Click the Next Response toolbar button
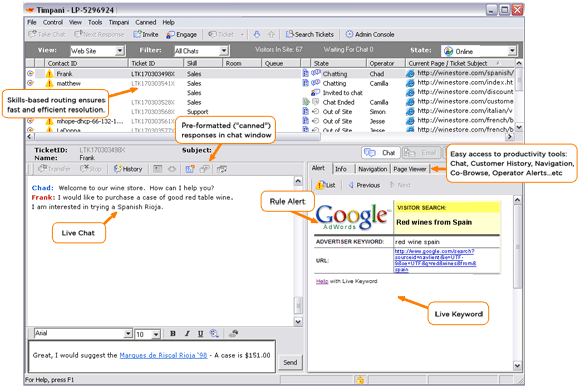 (x=99, y=34)
